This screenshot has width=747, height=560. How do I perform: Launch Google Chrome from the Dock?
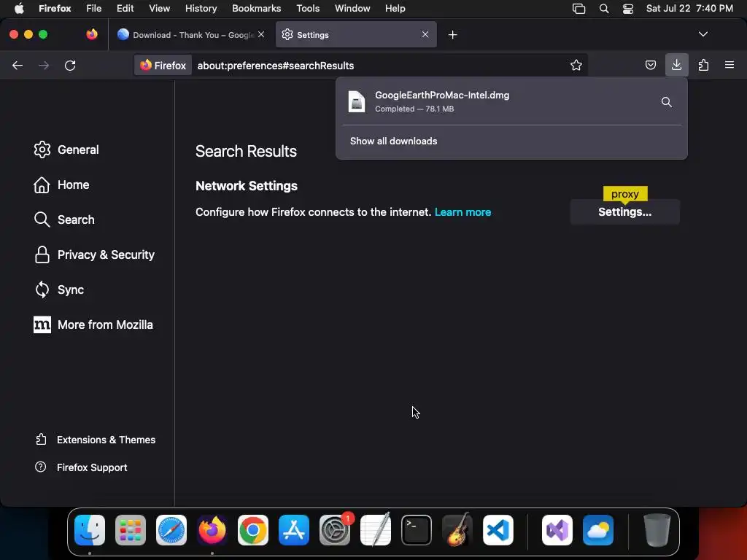(x=253, y=530)
